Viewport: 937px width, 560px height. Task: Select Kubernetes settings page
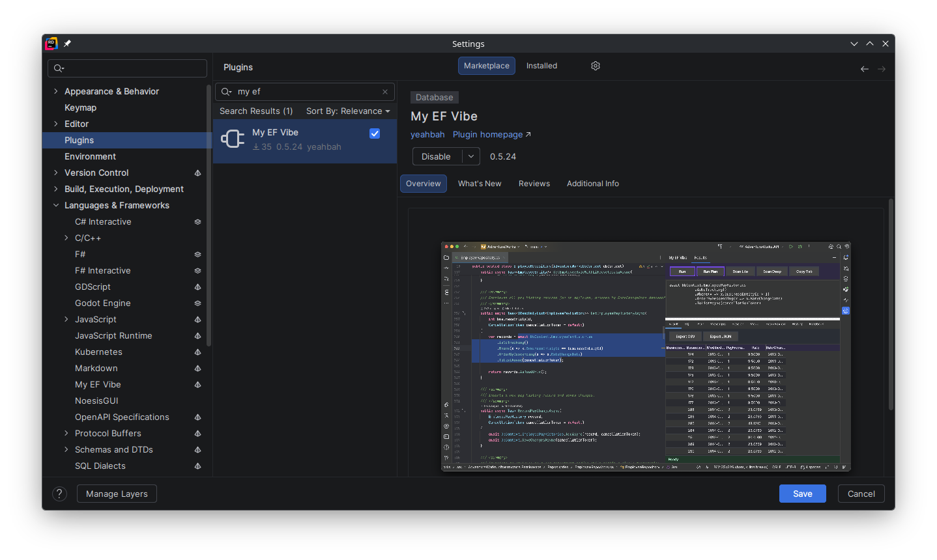point(98,352)
